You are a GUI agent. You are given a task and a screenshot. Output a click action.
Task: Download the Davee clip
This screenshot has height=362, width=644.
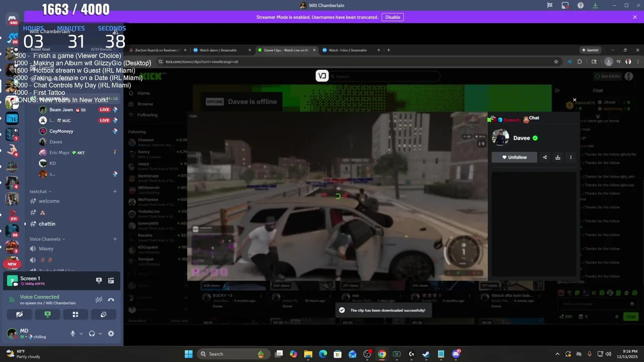557,157
